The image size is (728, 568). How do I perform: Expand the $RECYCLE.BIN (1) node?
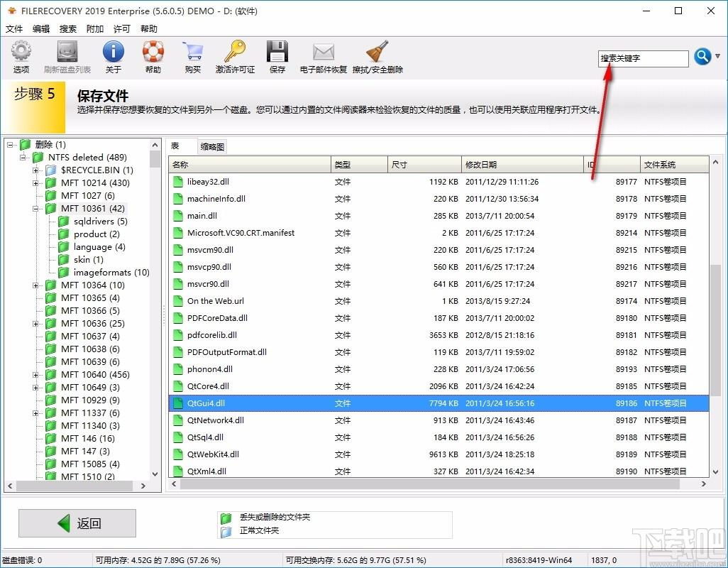35,170
